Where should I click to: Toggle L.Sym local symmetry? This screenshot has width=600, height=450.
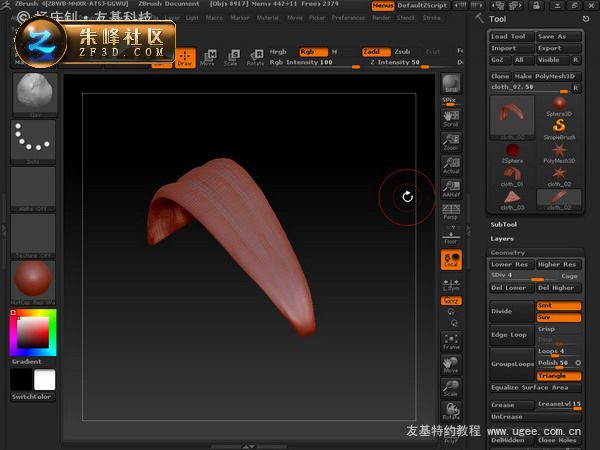451,285
